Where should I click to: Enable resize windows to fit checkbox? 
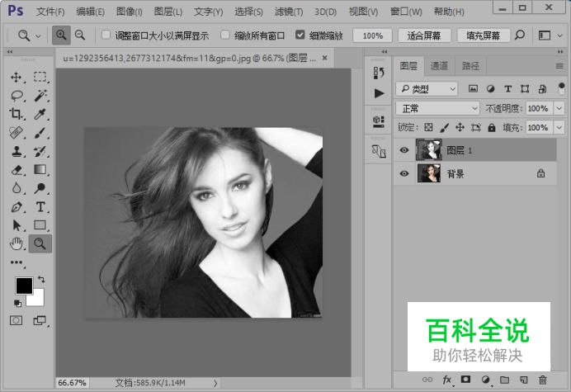106,35
